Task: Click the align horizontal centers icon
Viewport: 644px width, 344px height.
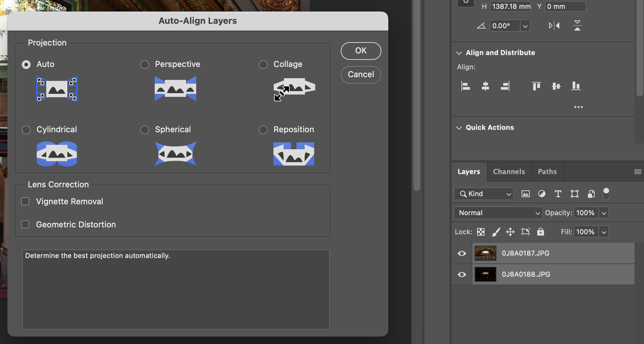Action: 485,86
